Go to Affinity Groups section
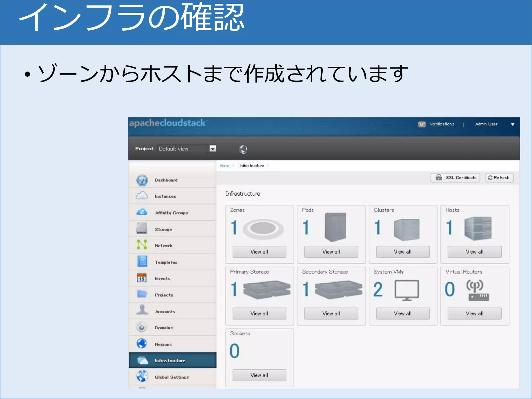 (171, 213)
